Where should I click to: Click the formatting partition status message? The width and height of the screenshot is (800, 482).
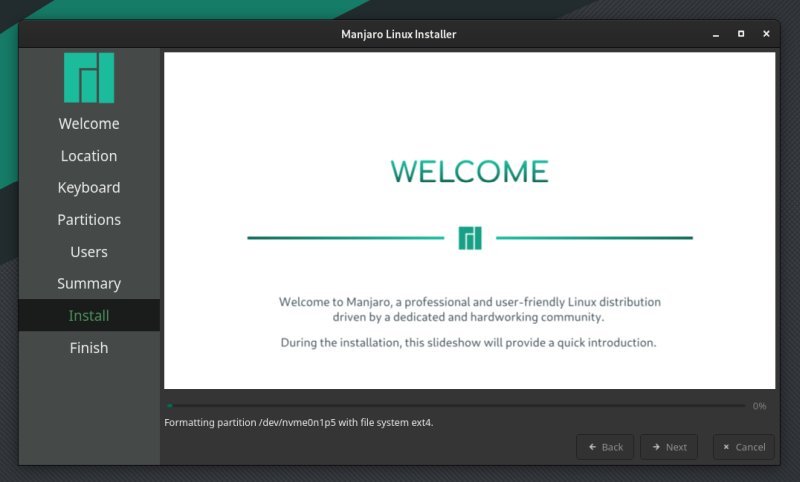pyautogui.click(x=299, y=422)
